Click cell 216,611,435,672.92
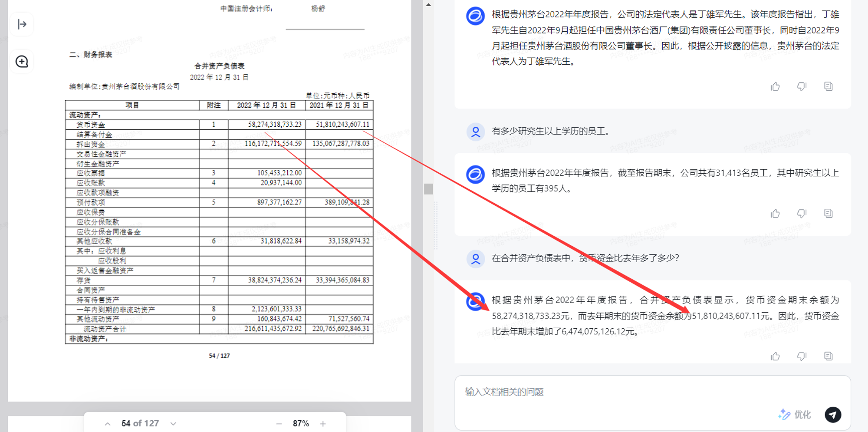 click(x=273, y=329)
